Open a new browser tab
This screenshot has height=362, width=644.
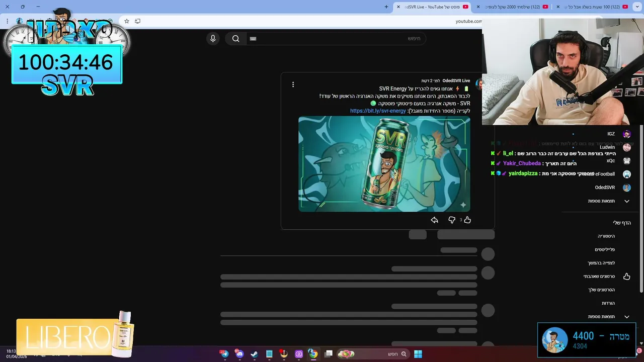click(386, 7)
